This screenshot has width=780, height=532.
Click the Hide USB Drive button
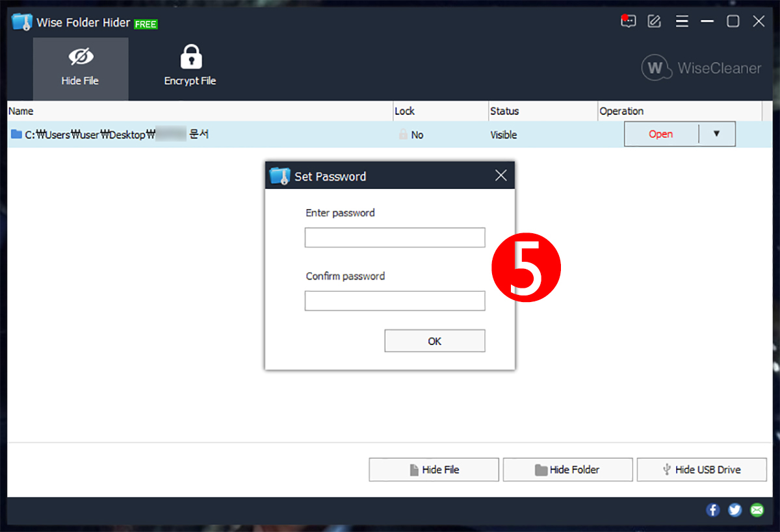pos(702,470)
